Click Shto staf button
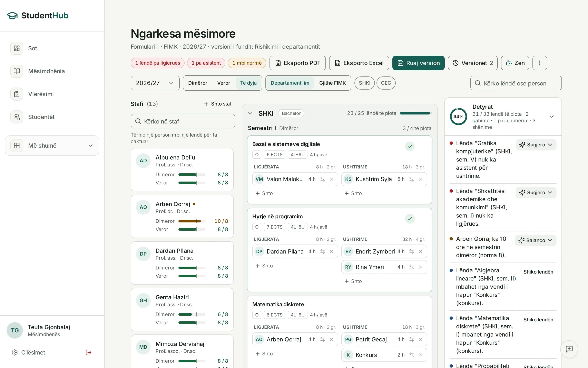Screen dimensions: 588x368 point(218,104)
